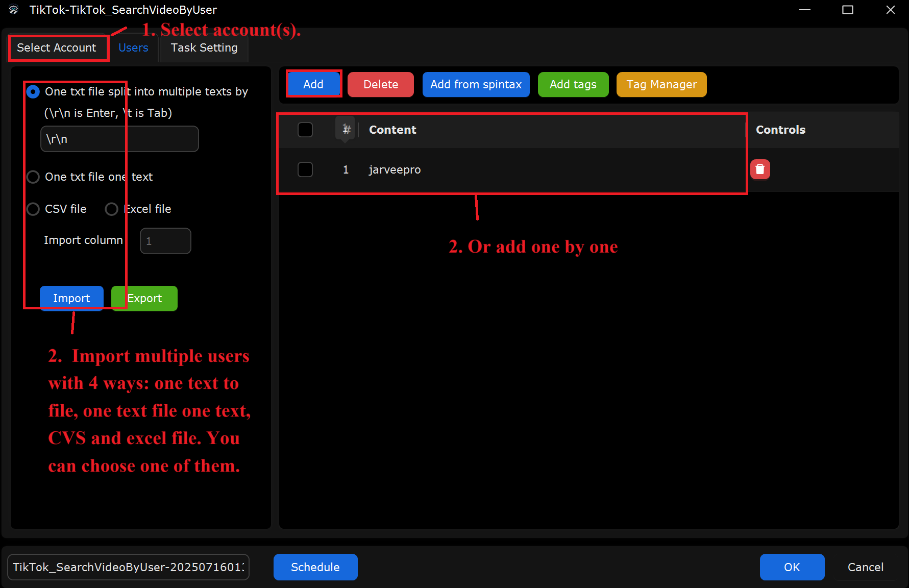Viewport: 909px width, 588px height.
Task: Click the green Add tags button
Action: point(573,84)
